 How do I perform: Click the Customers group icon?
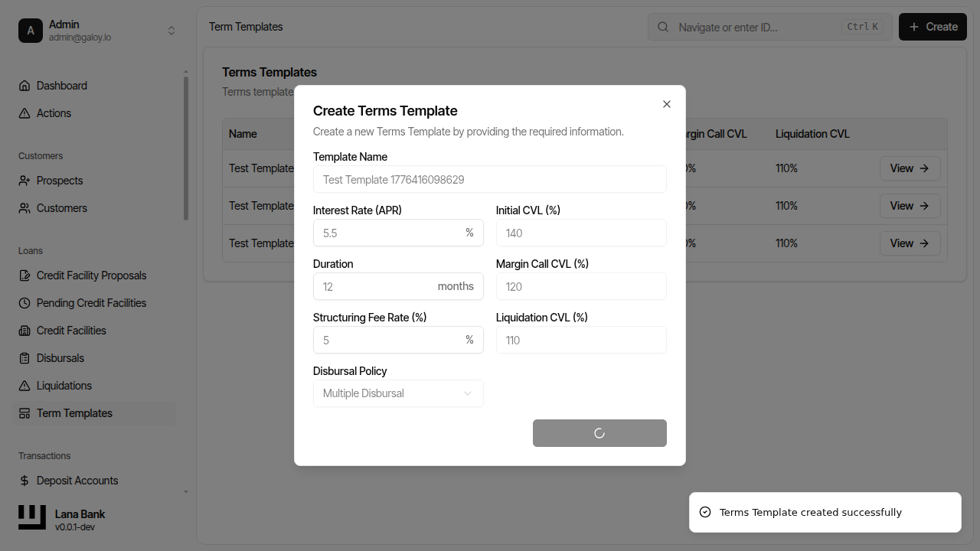point(23,207)
